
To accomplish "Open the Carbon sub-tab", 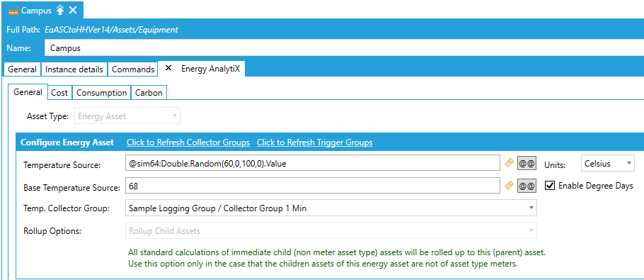I will 149,93.
